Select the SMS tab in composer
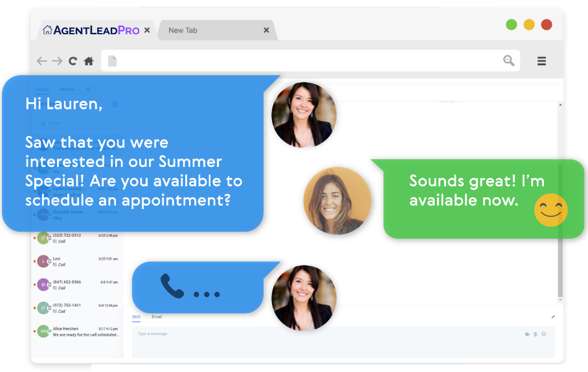 point(136,317)
